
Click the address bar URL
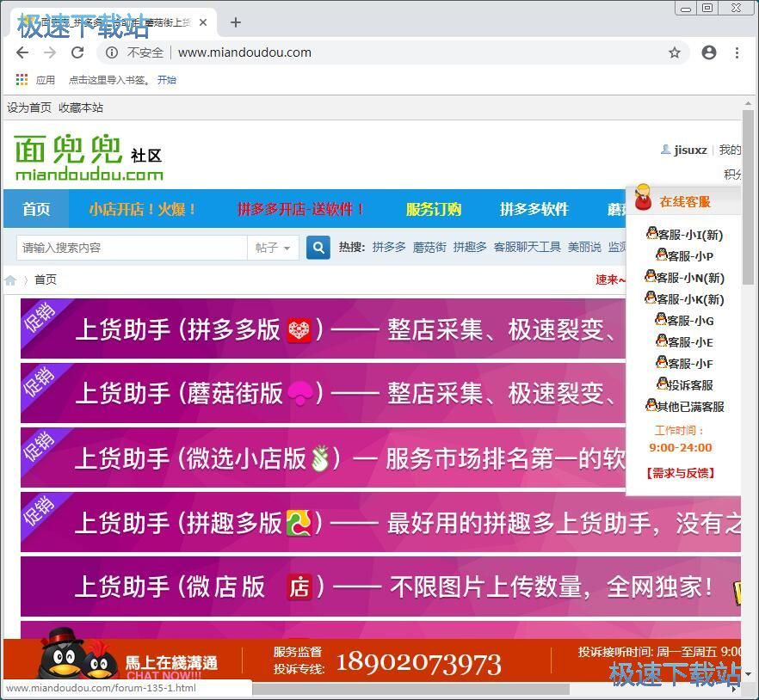[x=244, y=52]
